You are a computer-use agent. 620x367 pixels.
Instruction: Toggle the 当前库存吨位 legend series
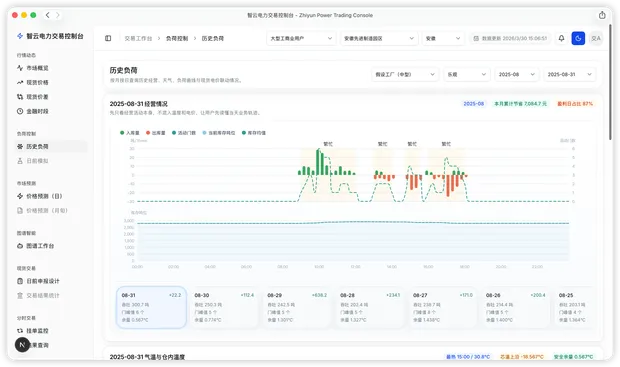click(x=219, y=133)
